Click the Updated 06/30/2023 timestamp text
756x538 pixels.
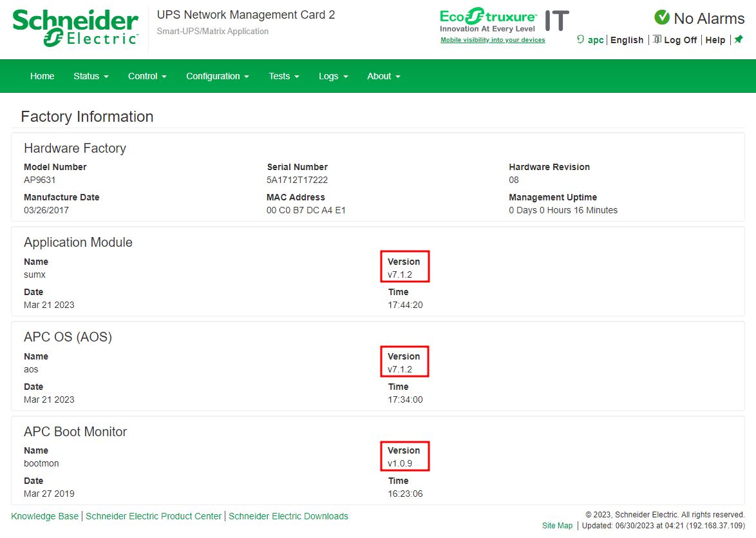663,526
